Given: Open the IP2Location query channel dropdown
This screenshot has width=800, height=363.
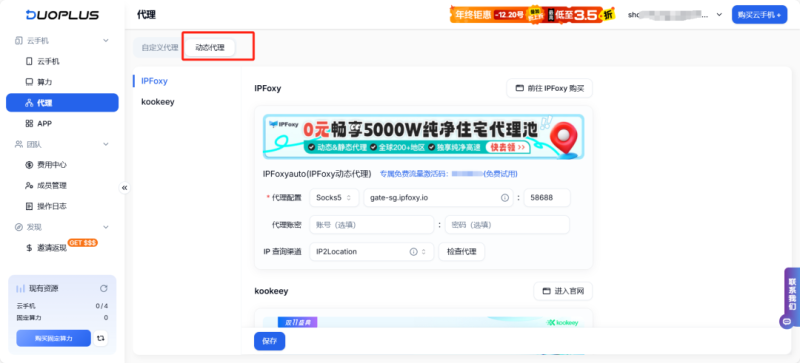Looking at the screenshot, I should click(x=371, y=252).
